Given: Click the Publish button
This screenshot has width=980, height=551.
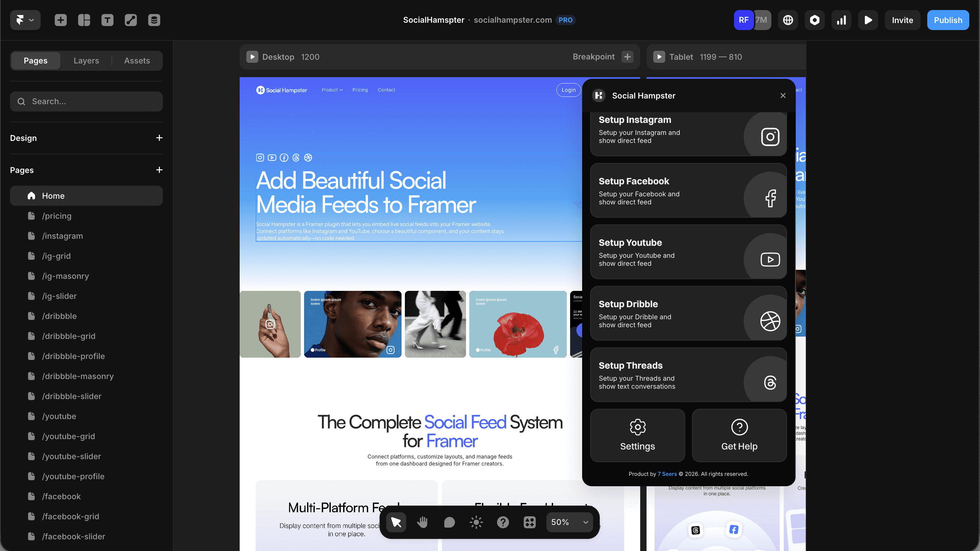Looking at the screenshot, I should pyautogui.click(x=948, y=20).
